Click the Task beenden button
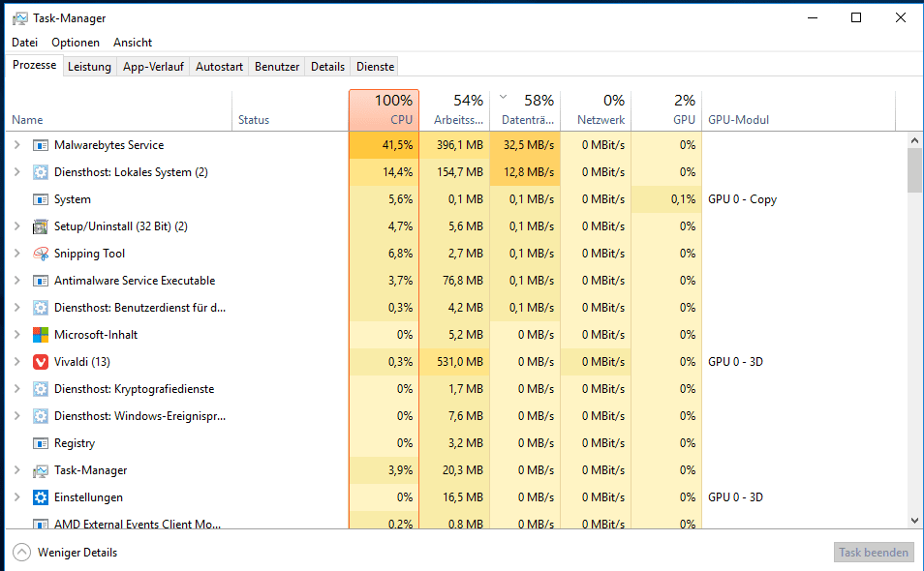Viewport: 924px width, 571px height. (x=874, y=553)
